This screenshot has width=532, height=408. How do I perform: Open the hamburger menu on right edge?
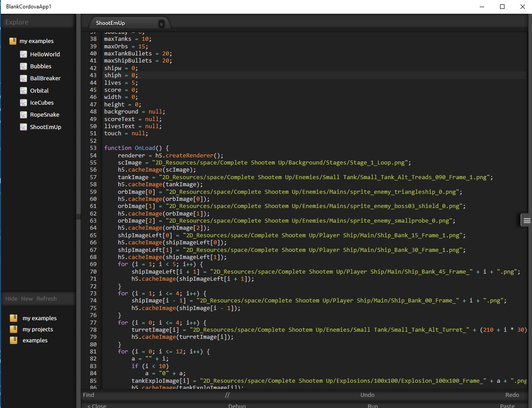[526, 220]
